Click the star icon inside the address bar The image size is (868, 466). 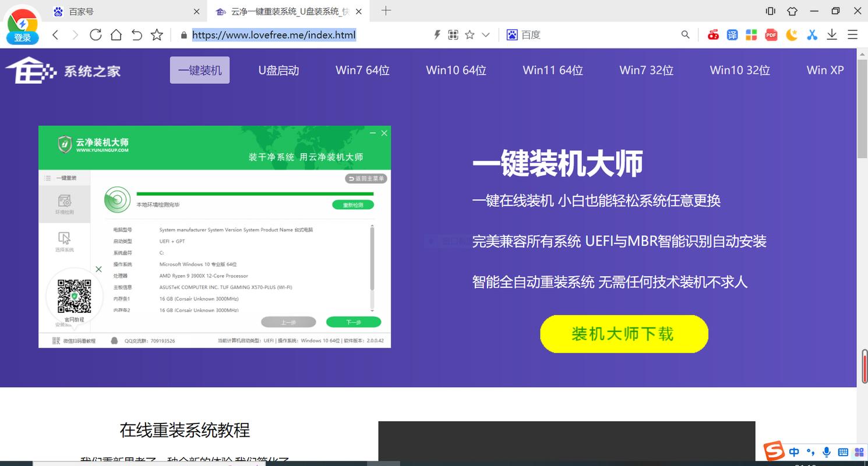pyautogui.click(x=470, y=35)
